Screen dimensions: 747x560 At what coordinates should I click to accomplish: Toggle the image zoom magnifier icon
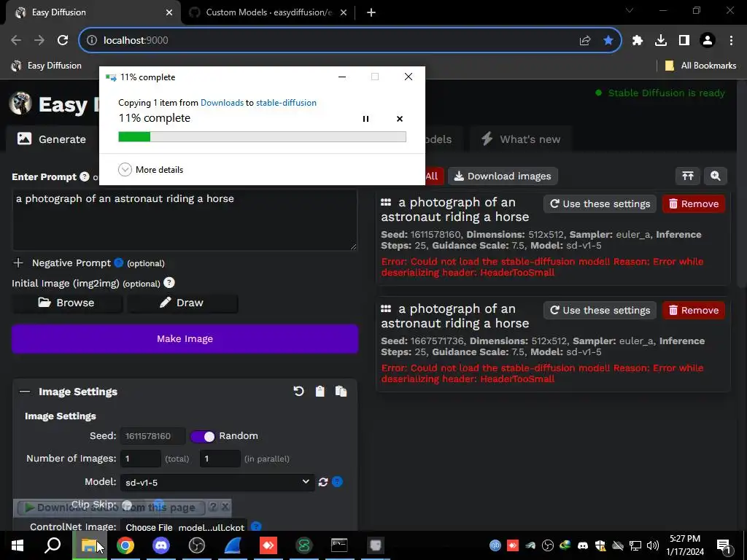[715, 176]
